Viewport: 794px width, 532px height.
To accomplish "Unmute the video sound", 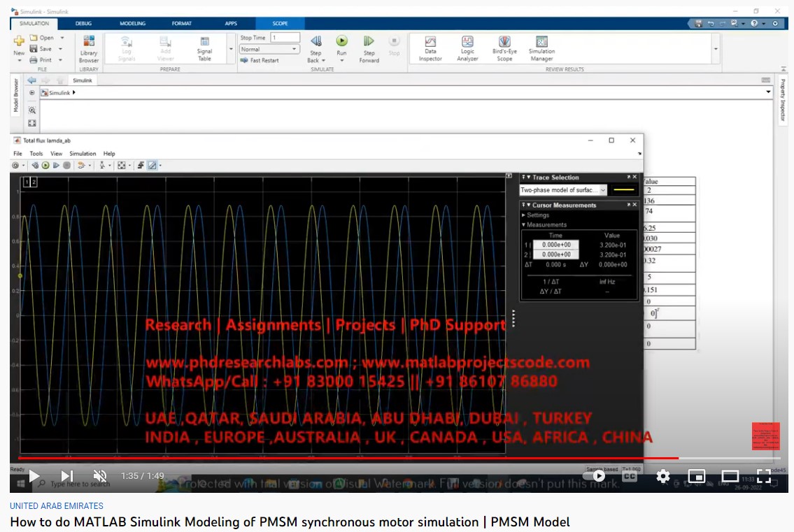I will 100,476.
